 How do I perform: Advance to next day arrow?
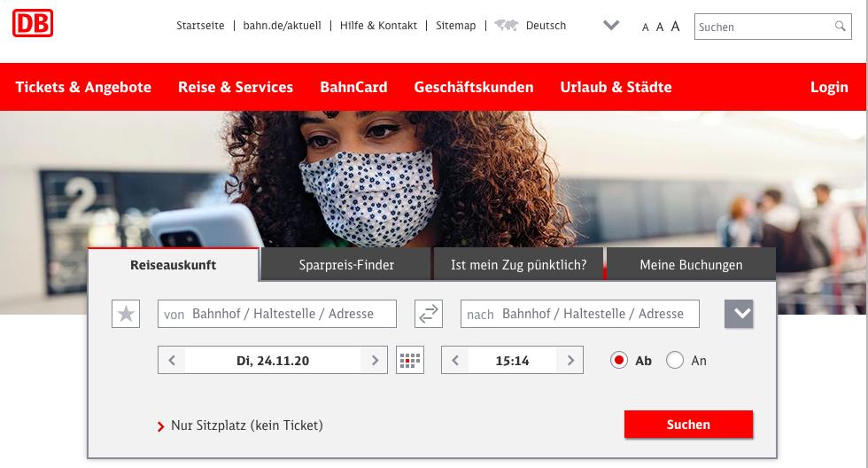click(375, 361)
